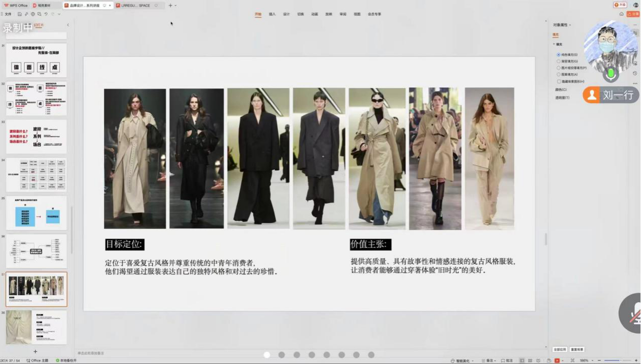
Task: Add a new slide with the plus icon
Action: coord(35,351)
